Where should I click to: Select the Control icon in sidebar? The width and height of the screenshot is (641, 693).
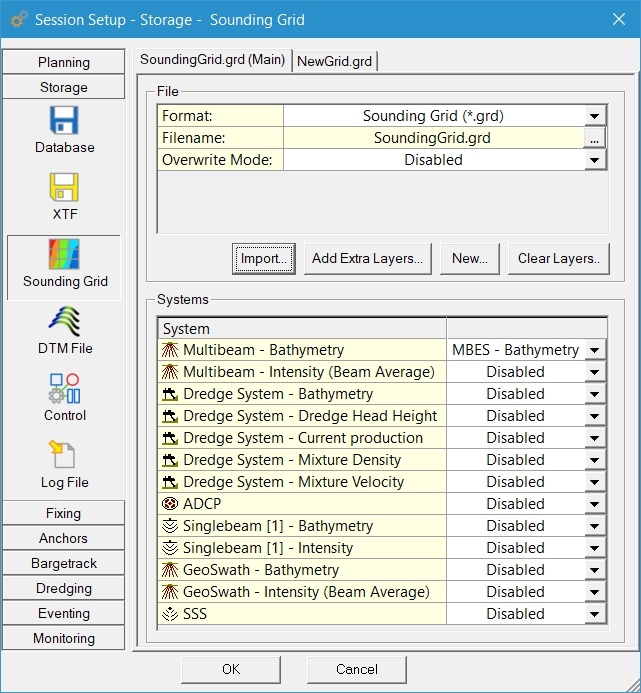[x=64, y=390]
